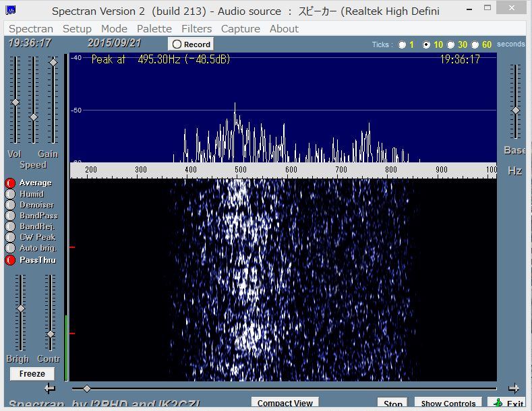Screen dimensions: 532x411
Task: Click the Exit button
Action: (508, 403)
